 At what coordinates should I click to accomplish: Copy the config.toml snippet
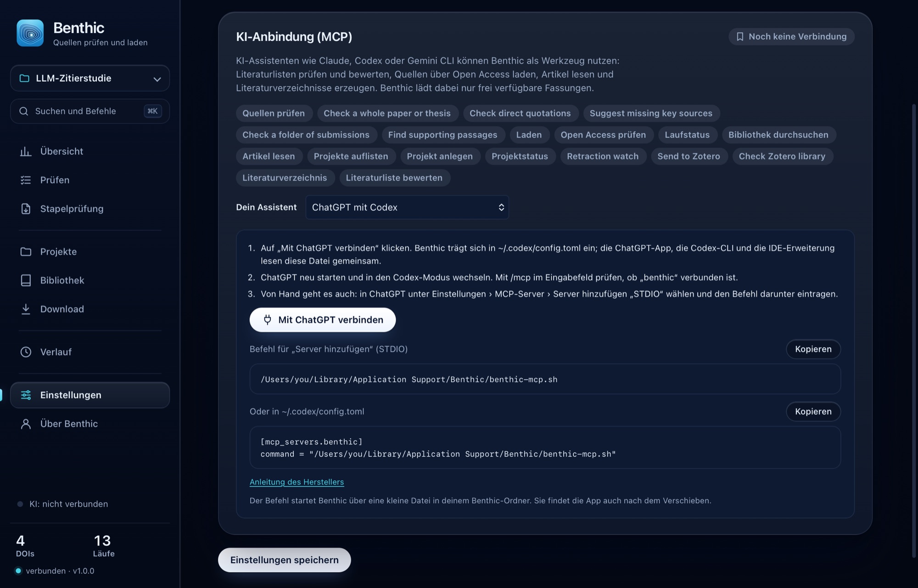click(x=813, y=412)
